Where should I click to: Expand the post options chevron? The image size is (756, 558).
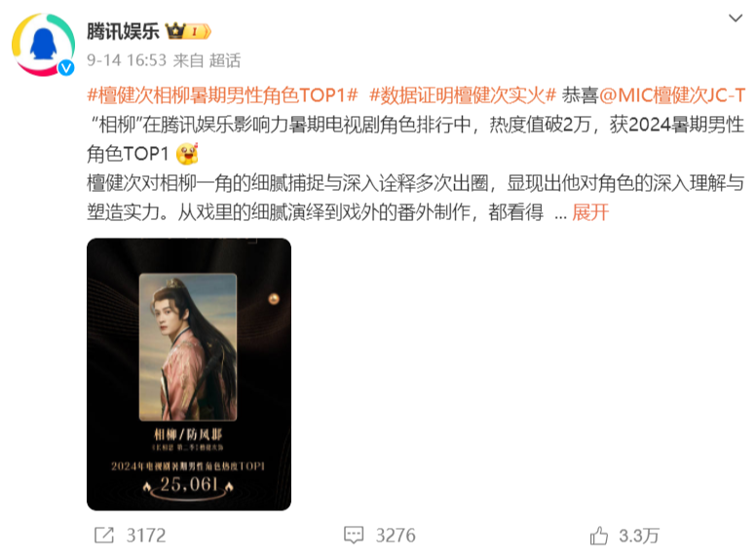pos(736,19)
